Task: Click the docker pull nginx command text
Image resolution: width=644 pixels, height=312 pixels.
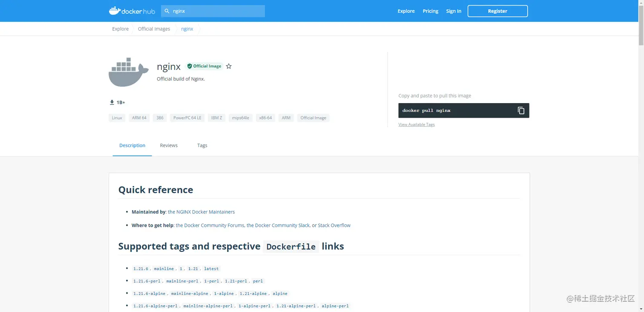Action: tap(426, 110)
